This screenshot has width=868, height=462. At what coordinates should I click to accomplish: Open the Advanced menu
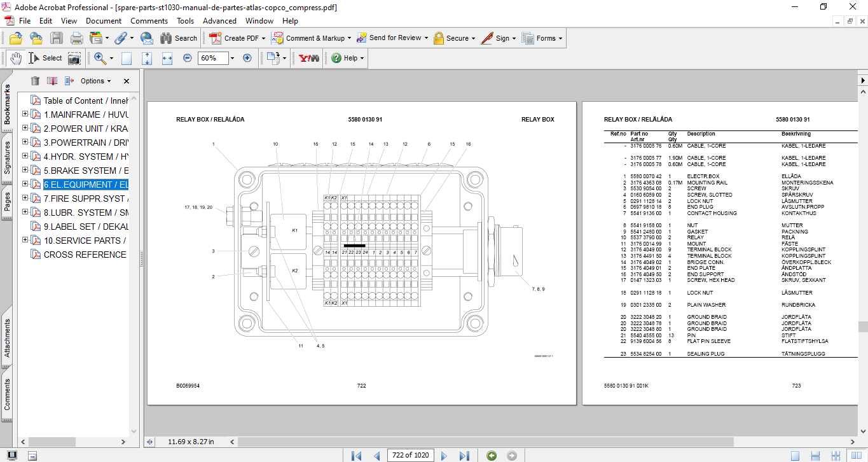[219, 21]
